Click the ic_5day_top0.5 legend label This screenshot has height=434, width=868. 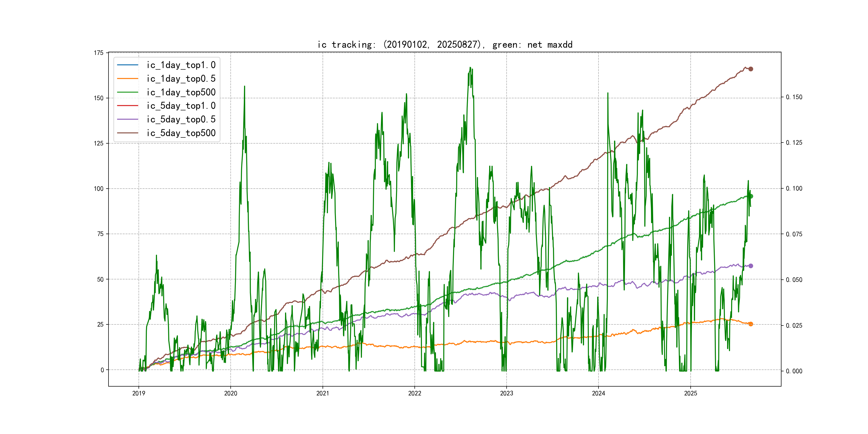[181, 119]
